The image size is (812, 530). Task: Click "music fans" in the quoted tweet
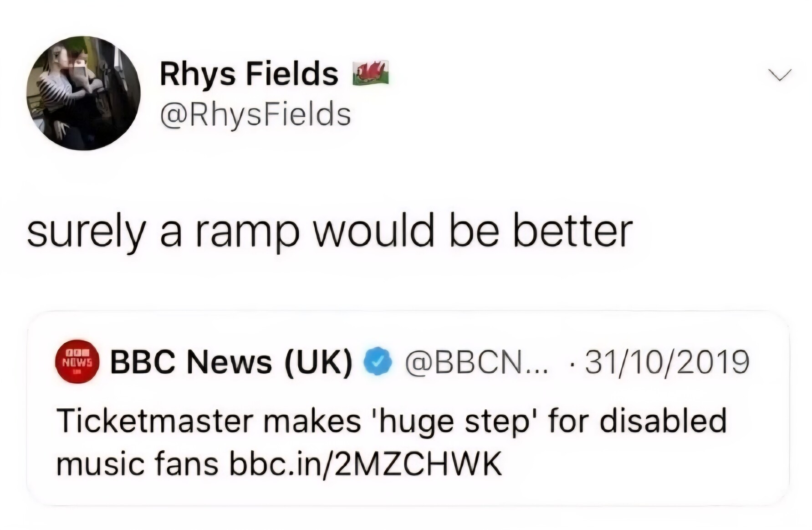pyautogui.click(x=138, y=464)
